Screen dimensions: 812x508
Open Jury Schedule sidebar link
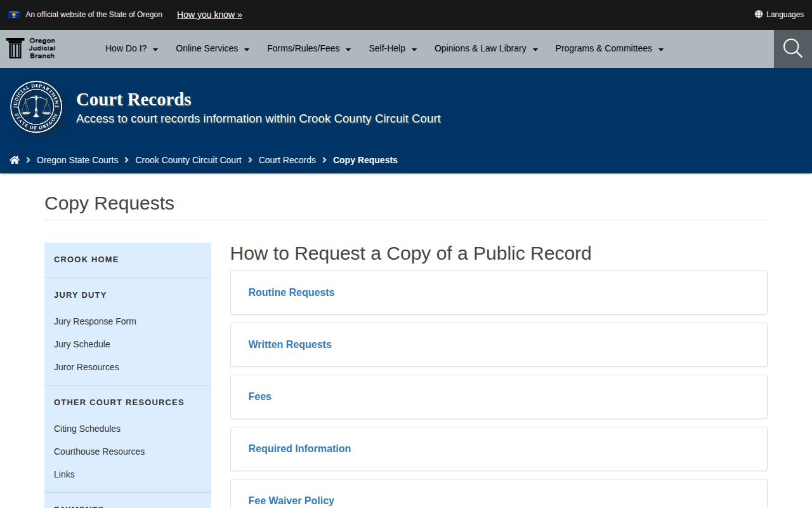coord(82,344)
